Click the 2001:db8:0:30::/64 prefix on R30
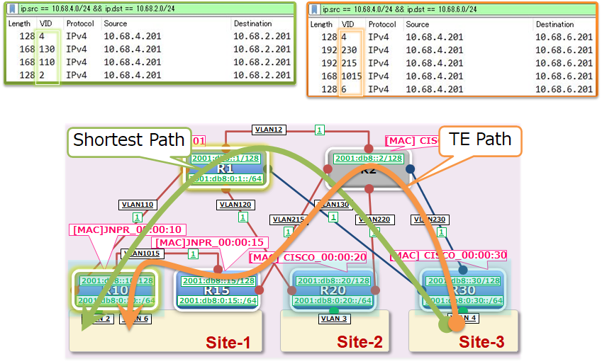Image resolution: width=602 pixels, height=364 pixels. 464,300
